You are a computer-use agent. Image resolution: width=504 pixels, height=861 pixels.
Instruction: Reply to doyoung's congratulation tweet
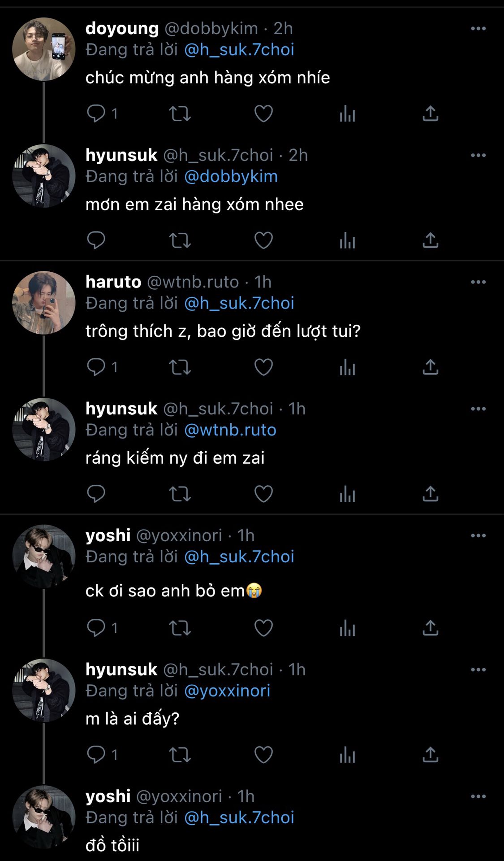96,113
